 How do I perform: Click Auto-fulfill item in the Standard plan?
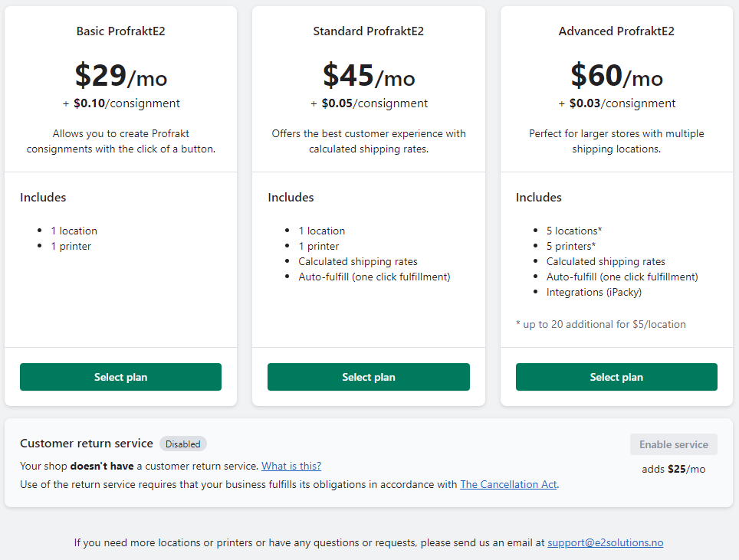pos(374,277)
